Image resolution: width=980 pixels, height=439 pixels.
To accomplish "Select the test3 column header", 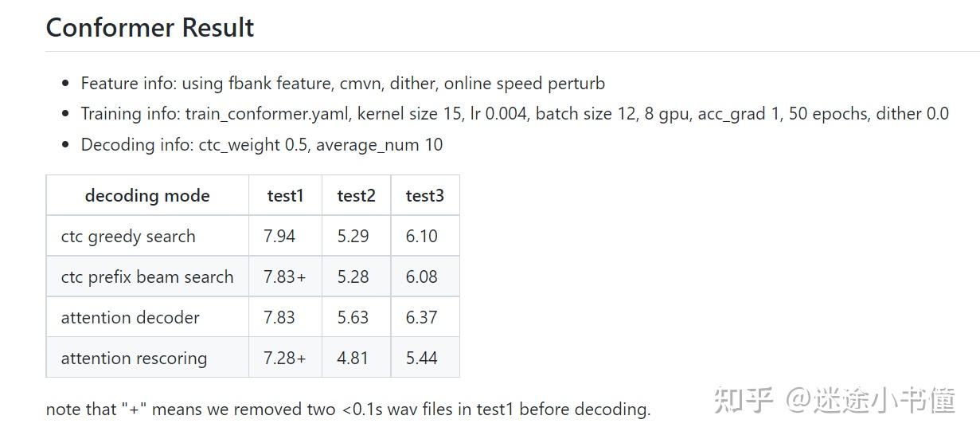I will 424,196.
